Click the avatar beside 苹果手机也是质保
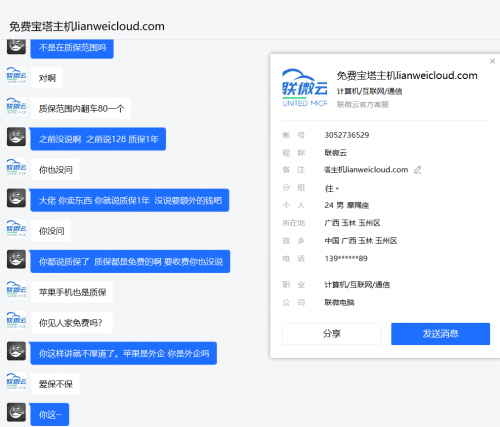Viewport: 500px width, 427px height. (x=16, y=290)
